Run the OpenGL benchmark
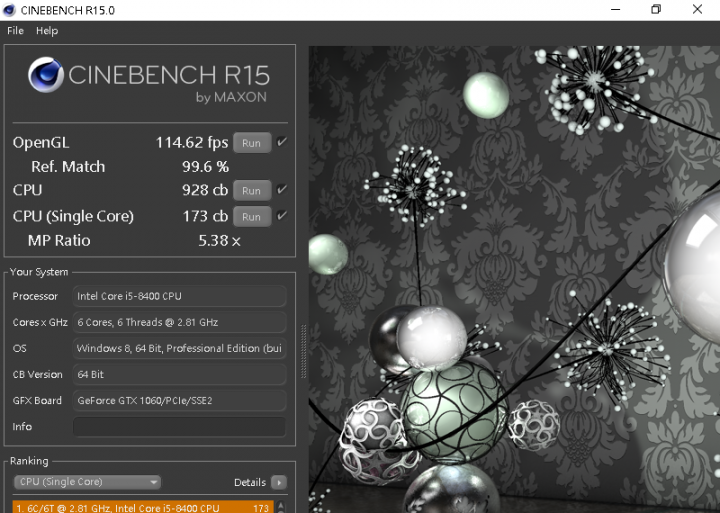The height and width of the screenshot is (513, 720). 252,143
